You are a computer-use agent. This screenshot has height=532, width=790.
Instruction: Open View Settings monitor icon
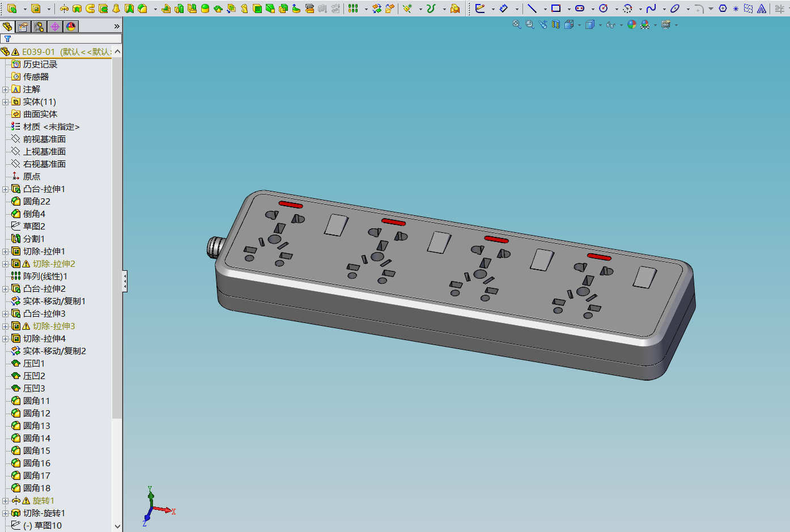click(x=666, y=24)
